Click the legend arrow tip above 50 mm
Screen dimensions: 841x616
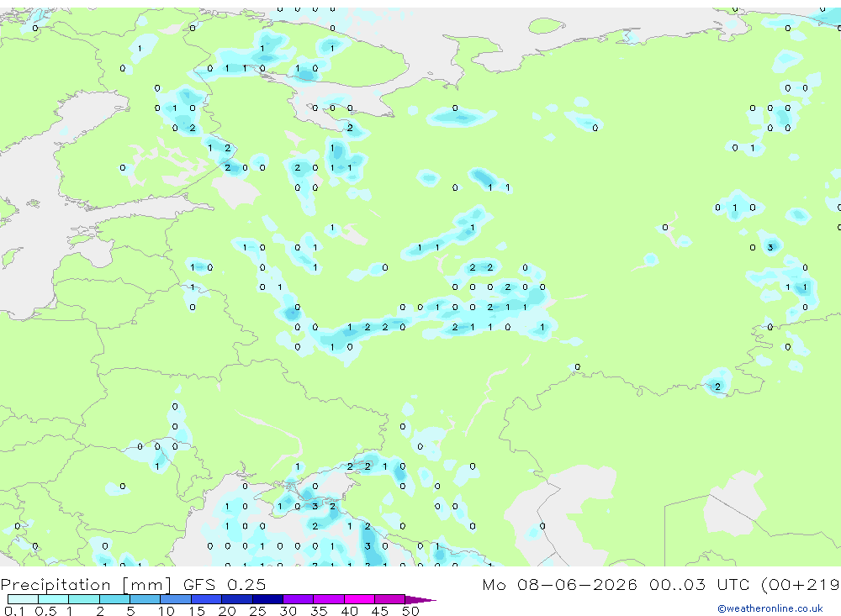(x=420, y=600)
